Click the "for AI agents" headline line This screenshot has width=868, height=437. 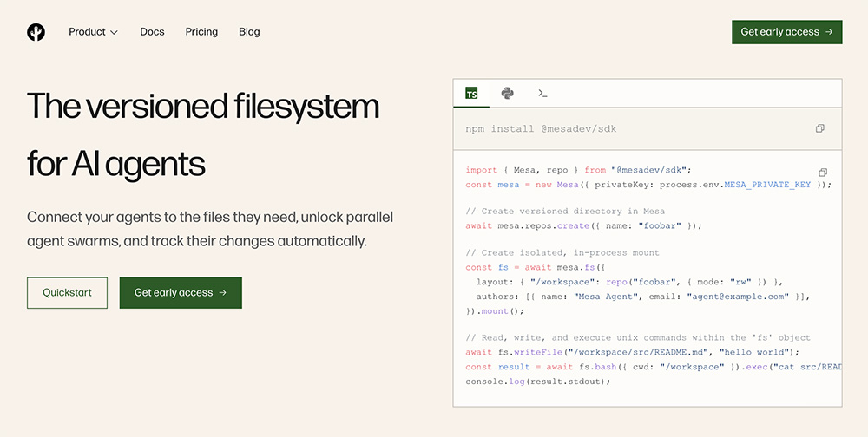115,164
